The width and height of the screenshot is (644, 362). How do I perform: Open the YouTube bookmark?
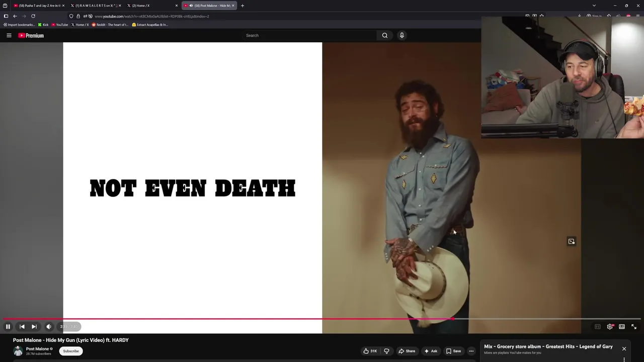click(59, 25)
